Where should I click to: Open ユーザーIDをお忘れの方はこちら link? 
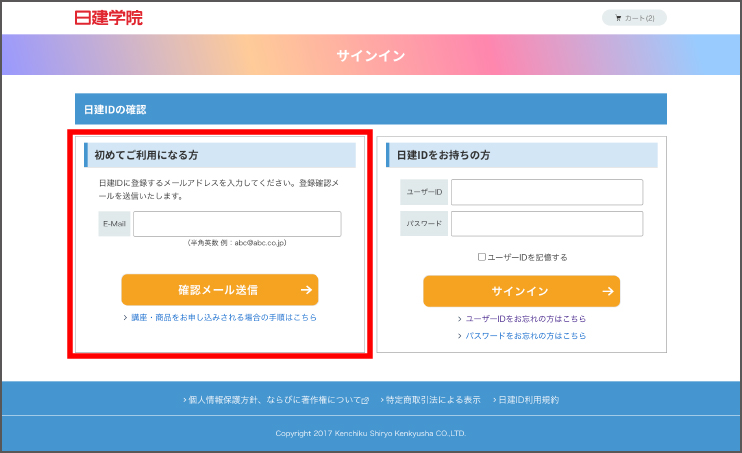(526, 319)
